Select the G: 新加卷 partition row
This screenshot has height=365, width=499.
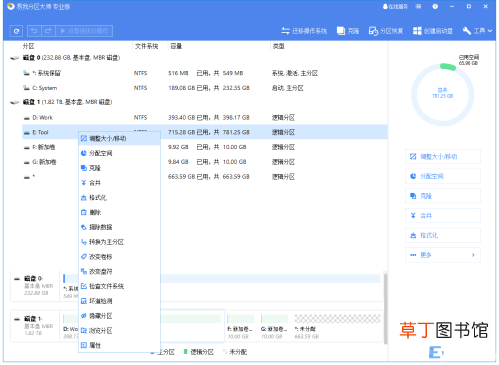(205, 162)
